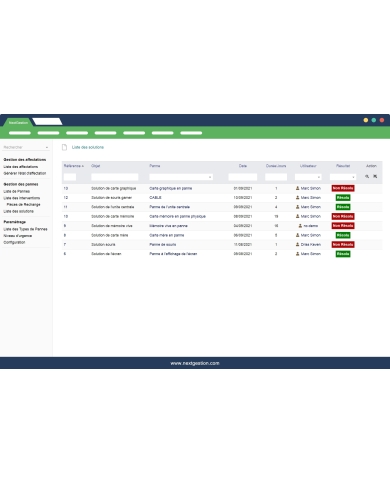Open Niveau d'urgence in the sidebar
390x484 pixels.
point(18,236)
